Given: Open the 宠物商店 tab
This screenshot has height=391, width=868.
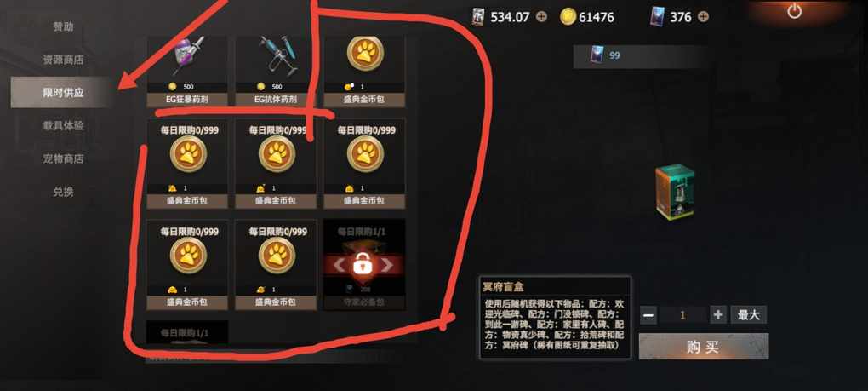Looking at the screenshot, I should [63, 159].
